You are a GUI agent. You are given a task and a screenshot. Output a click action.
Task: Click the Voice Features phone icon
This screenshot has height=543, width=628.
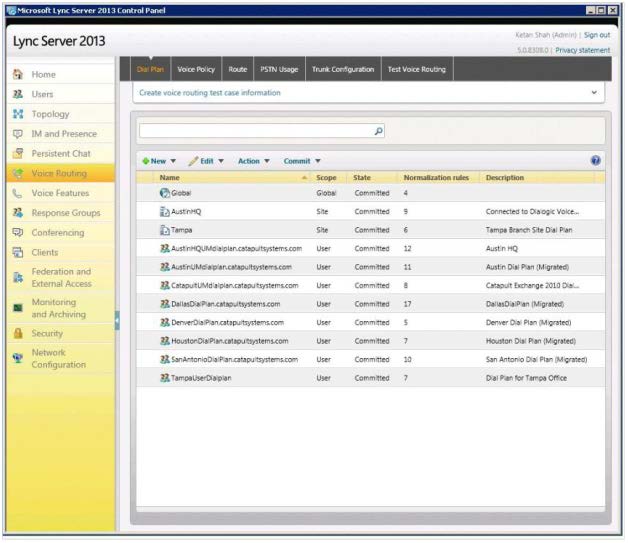point(18,193)
